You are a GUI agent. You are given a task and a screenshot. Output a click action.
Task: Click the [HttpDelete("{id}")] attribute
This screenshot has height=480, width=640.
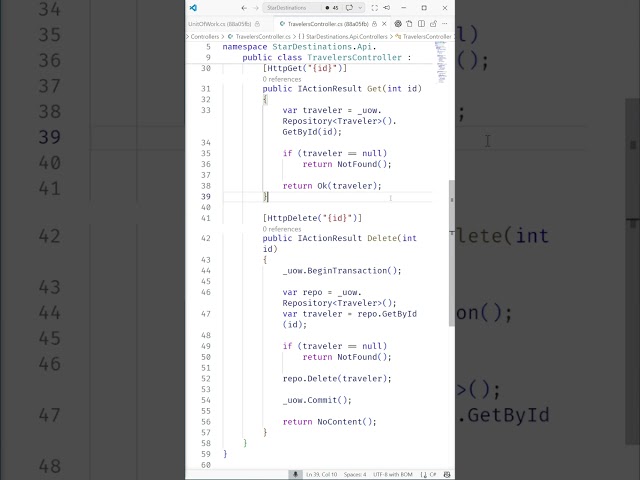[x=312, y=218]
